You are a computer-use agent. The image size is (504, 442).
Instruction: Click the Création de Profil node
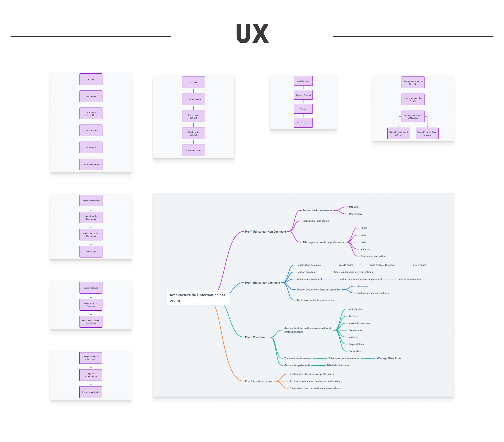click(x=91, y=164)
